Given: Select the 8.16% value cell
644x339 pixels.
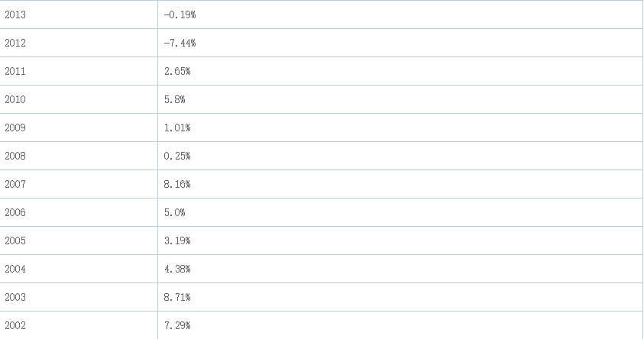Looking at the screenshot, I should 177,184.
